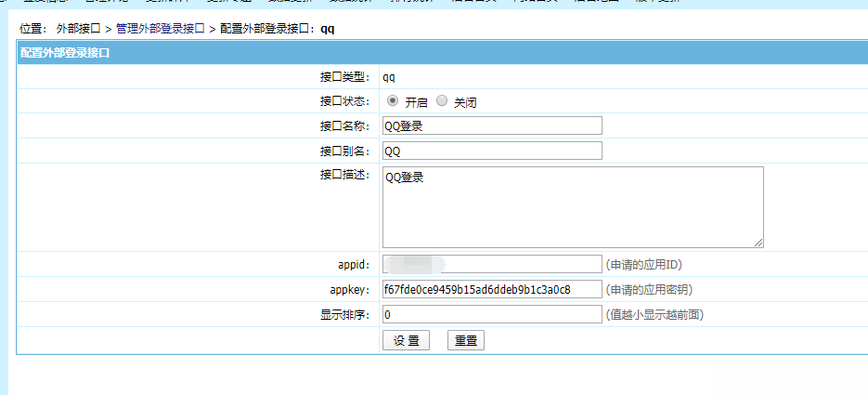Click the appkey label text
The image size is (868, 395).
pos(349,290)
